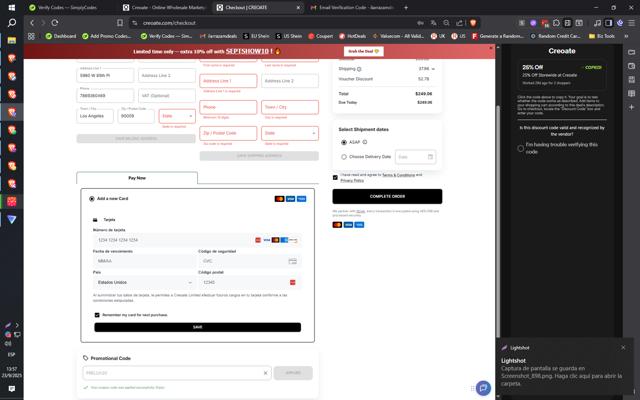This screenshot has height=400, width=640.
Task: Click promotional code APPLY button
Action: tap(293, 373)
